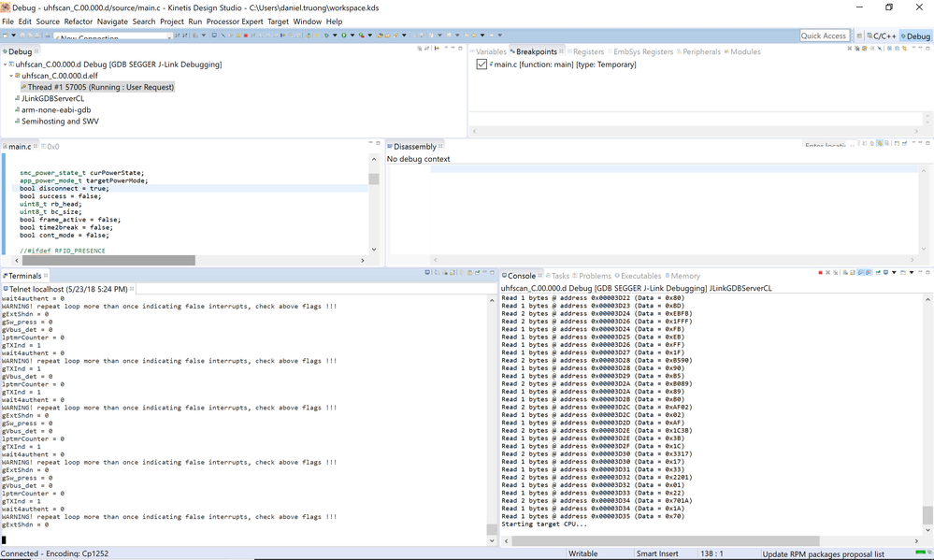
Task: Select arm-none-eabi-gdb process entry
Action: (x=52, y=109)
